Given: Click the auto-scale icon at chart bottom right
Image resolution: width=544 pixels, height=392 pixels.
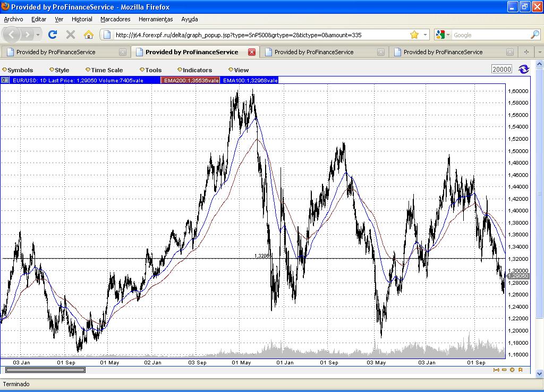Looking at the screenshot, I should tap(521, 370).
